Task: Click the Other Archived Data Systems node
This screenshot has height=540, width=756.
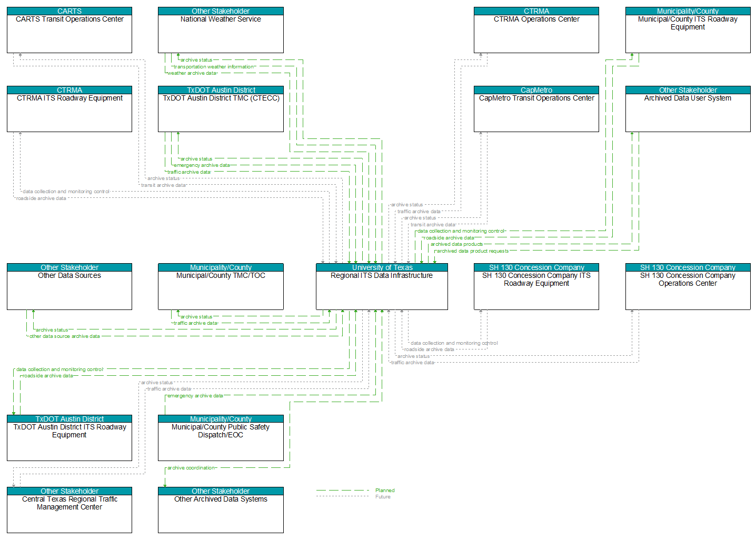Action: click(221, 510)
